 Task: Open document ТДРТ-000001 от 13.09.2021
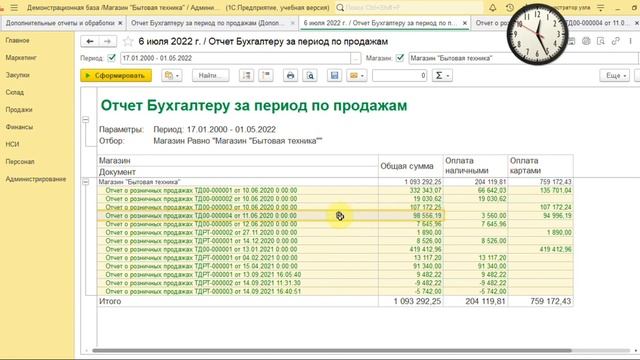pyautogui.click(x=203, y=275)
